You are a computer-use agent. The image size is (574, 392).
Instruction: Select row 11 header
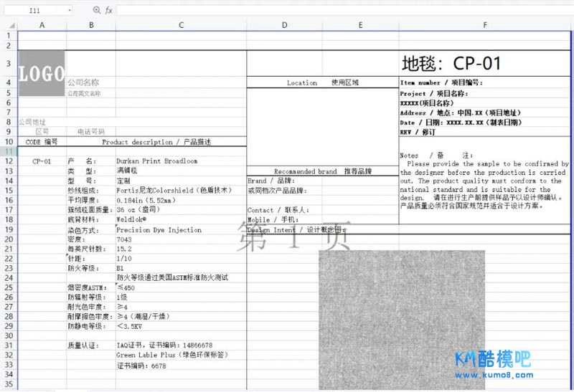click(x=9, y=151)
